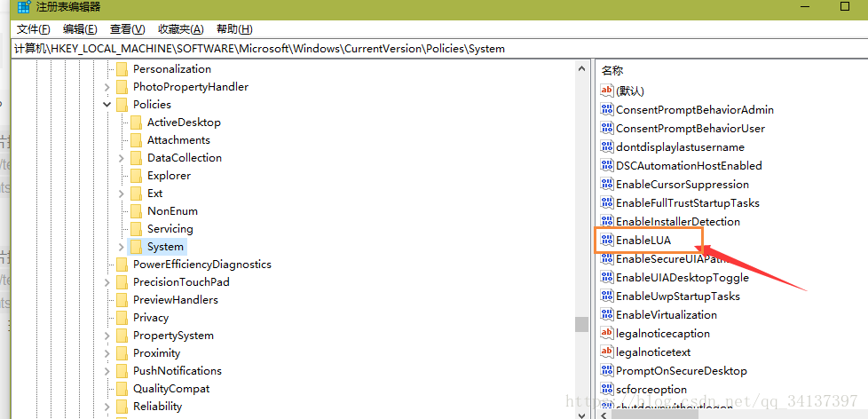Select the EnableFullTrustStartupTasks value
The height and width of the screenshot is (419, 868).
coord(688,203)
